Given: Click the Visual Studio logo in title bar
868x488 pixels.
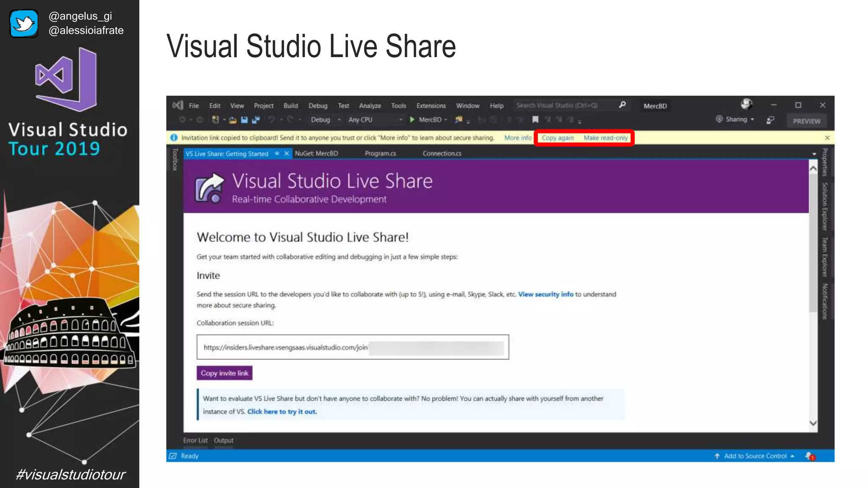Looking at the screenshot, I should (178, 105).
